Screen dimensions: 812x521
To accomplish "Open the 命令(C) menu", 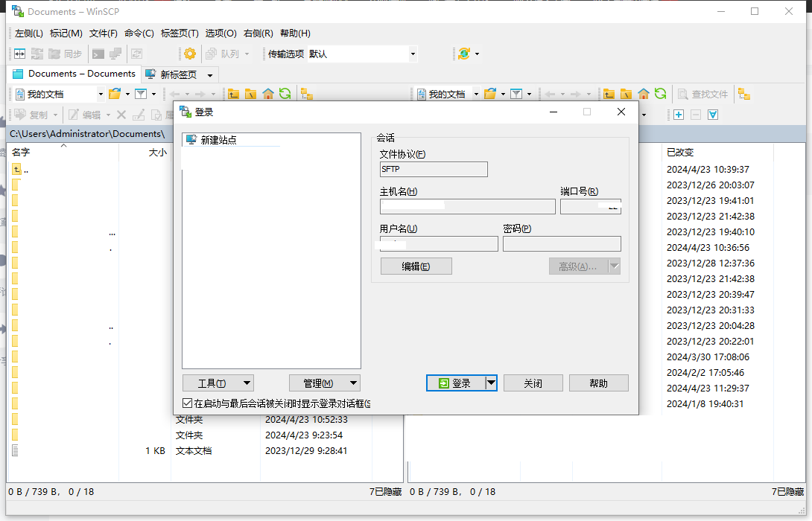I will (x=139, y=33).
